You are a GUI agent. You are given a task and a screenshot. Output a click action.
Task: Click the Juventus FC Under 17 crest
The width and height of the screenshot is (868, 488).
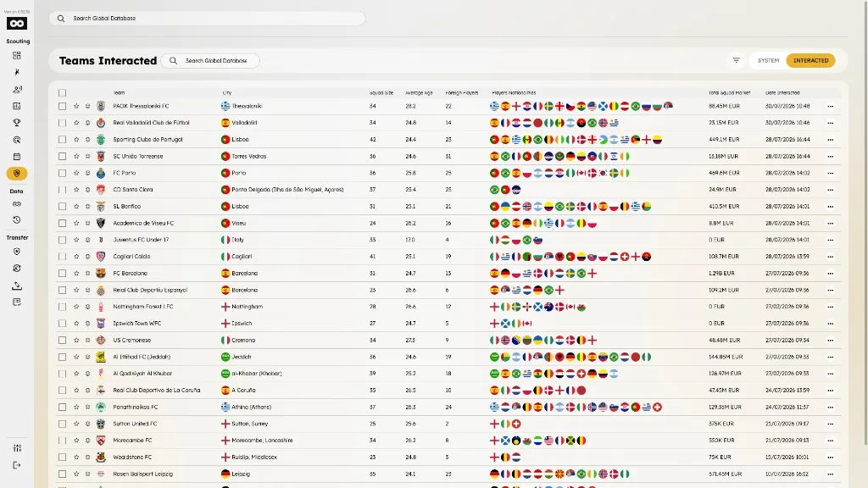(101, 240)
